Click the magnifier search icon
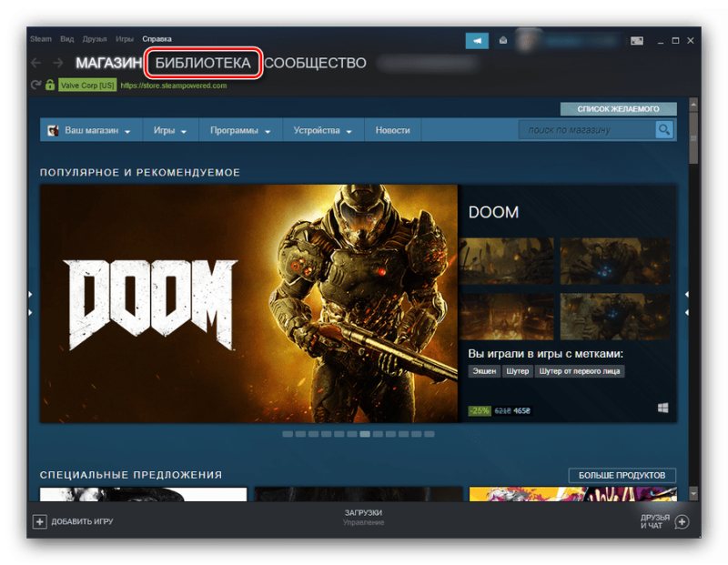728x565 pixels. (664, 129)
